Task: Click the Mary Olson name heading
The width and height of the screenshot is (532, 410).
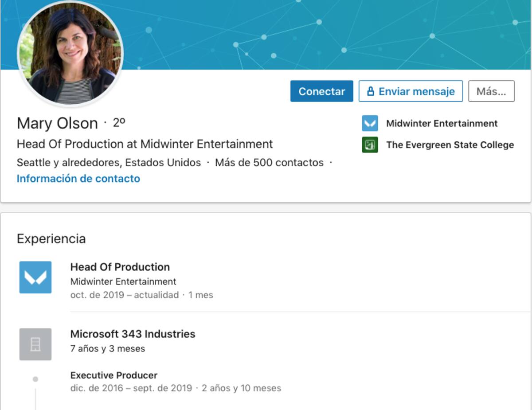Action: coord(57,123)
